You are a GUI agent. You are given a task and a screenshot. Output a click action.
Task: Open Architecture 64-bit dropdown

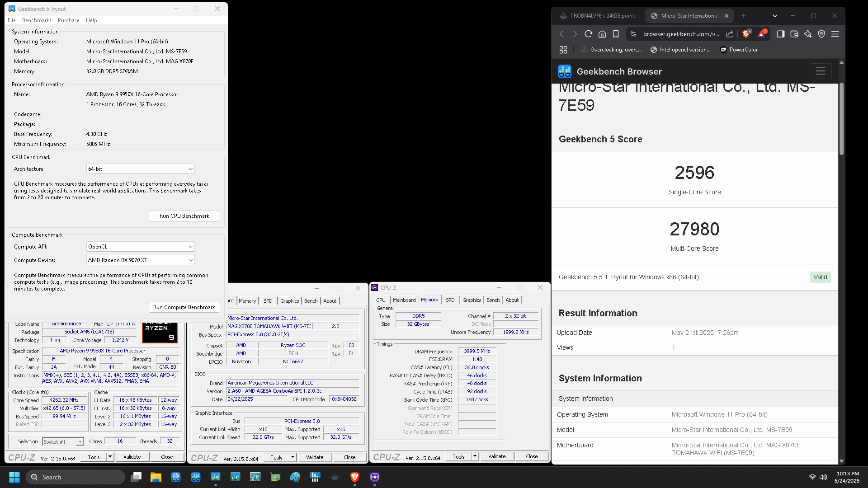(140, 169)
